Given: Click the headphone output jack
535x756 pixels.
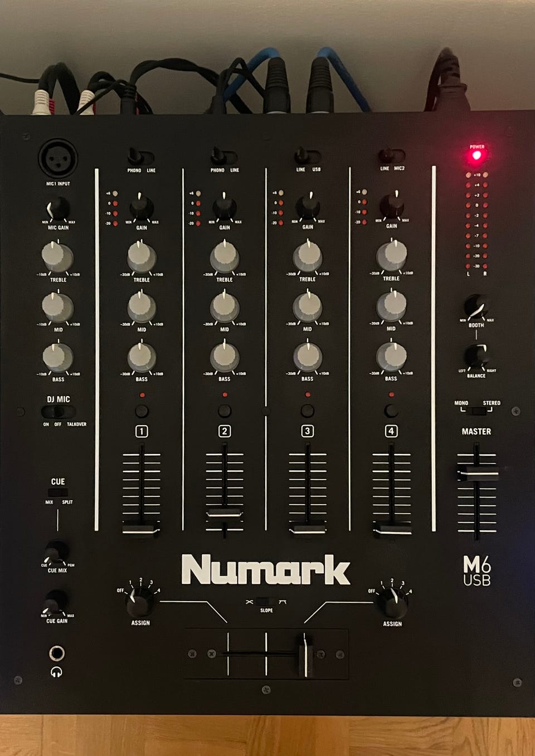Looking at the screenshot, I should (x=56, y=653).
